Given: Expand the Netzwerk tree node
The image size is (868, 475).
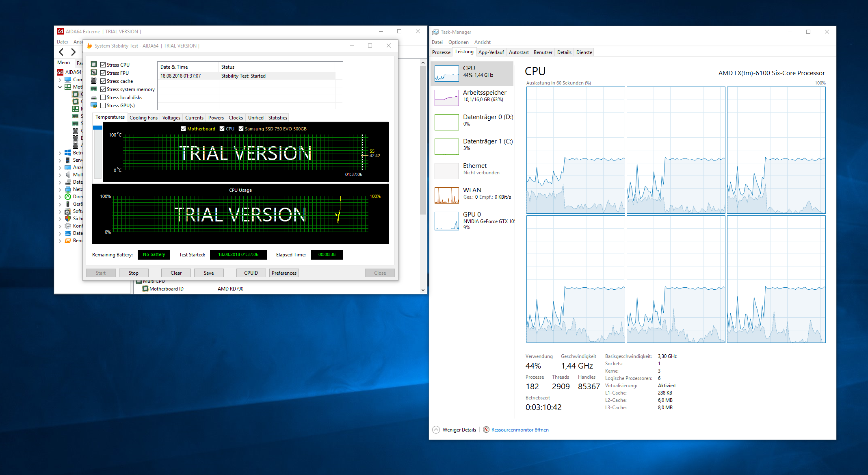Looking at the screenshot, I should [60, 190].
